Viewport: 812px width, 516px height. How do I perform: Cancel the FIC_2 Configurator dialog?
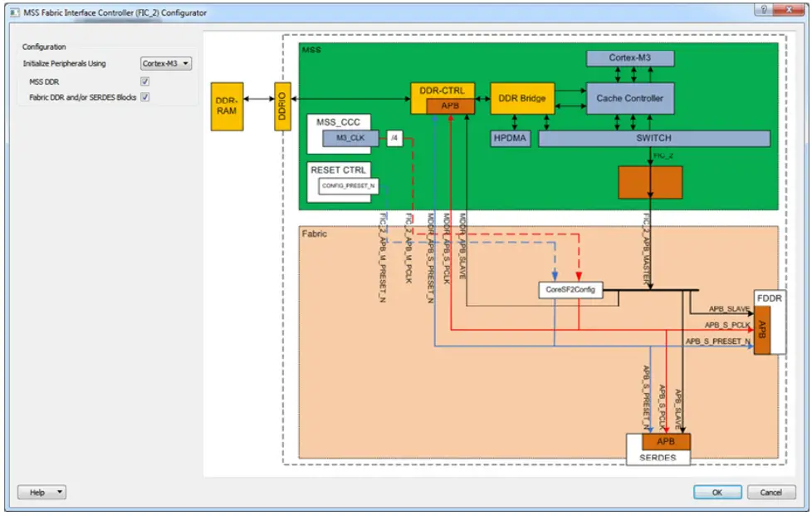point(772,492)
